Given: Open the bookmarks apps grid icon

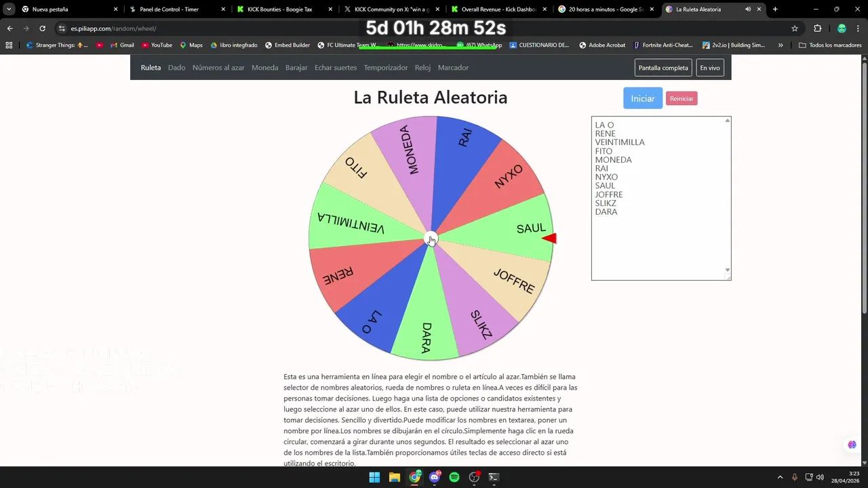Looking at the screenshot, I should [9, 45].
